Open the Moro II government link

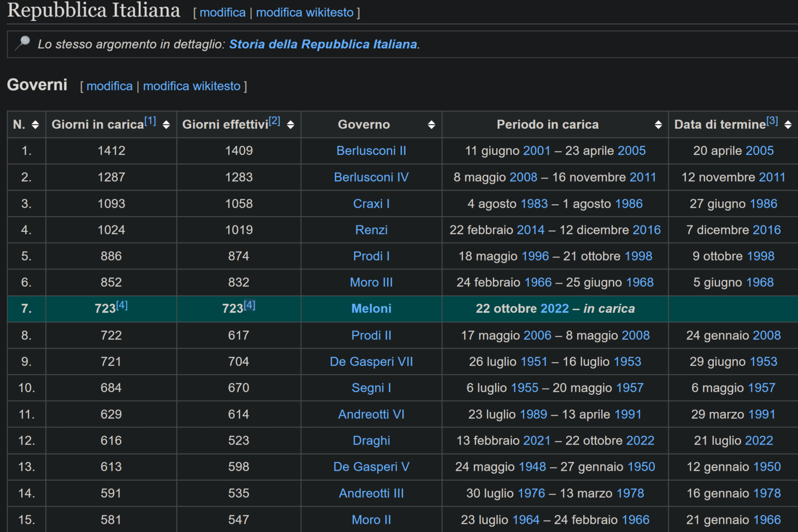(371, 520)
